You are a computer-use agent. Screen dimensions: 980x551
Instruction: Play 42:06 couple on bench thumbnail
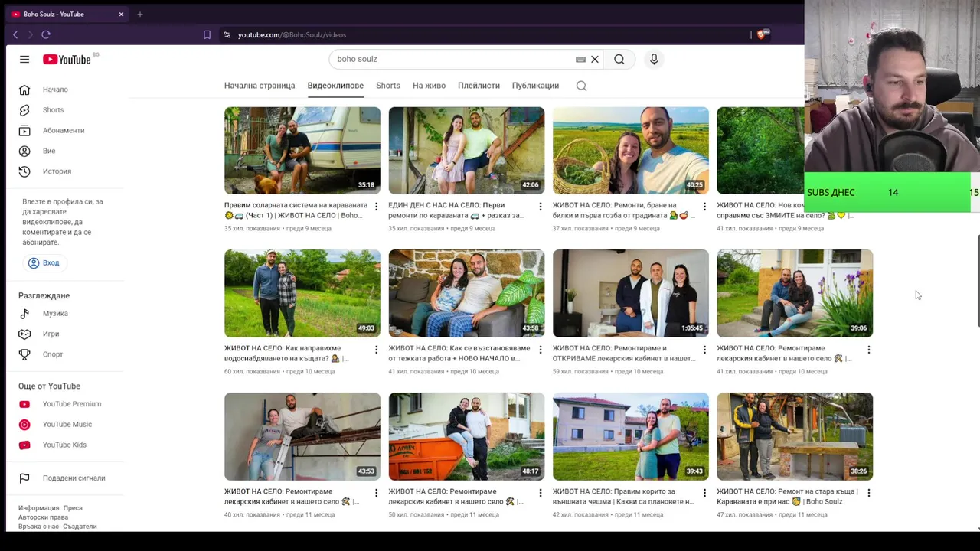[x=466, y=151]
